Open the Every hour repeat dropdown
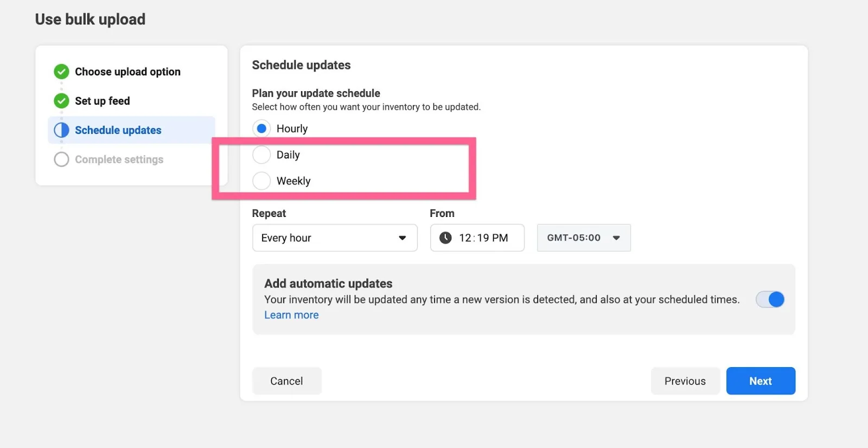 (335, 238)
